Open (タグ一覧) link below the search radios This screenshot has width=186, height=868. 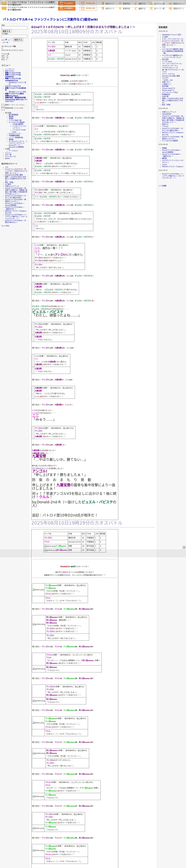click(5, 42)
